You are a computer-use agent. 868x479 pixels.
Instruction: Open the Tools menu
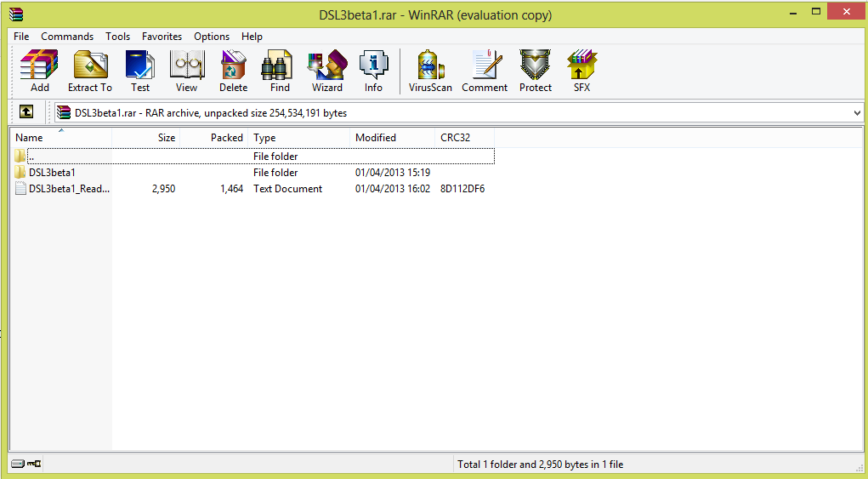[x=118, y=37]
